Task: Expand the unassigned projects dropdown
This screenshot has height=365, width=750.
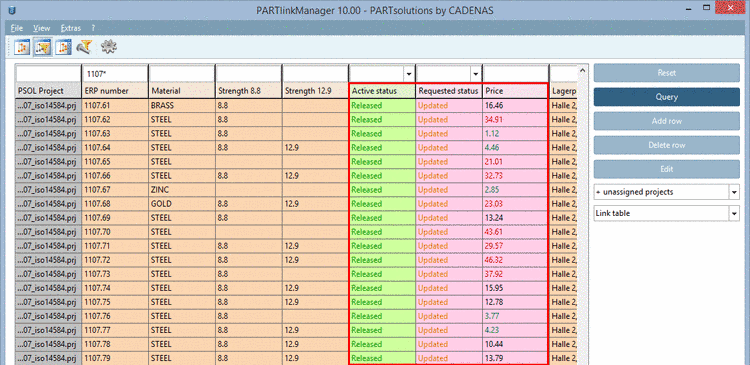Action: coord(734,192)
